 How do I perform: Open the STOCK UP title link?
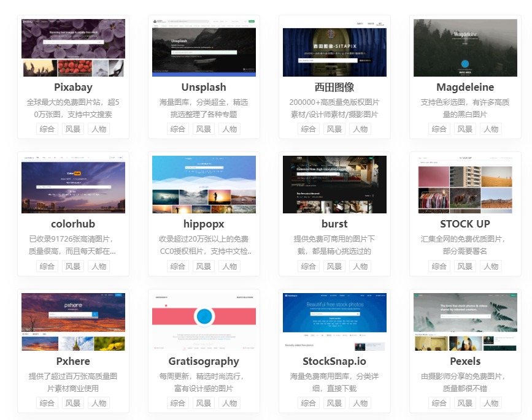[465, 224]
